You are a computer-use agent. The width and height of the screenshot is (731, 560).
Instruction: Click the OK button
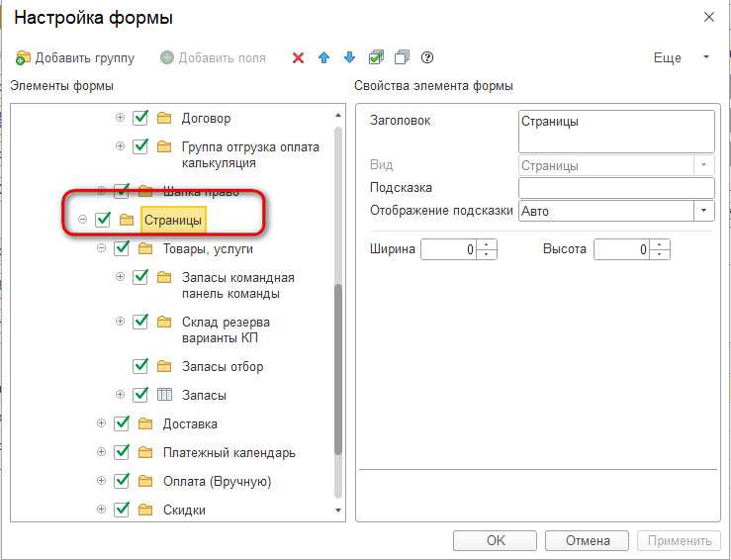click(x=496, y=540)
